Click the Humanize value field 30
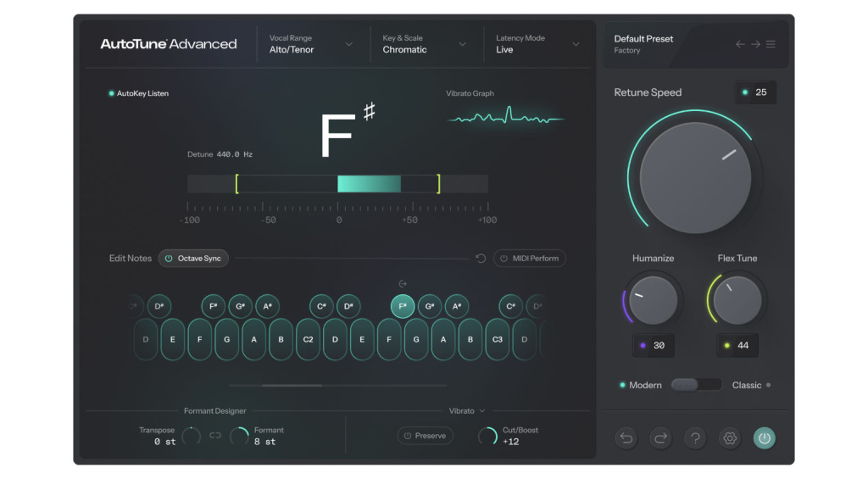Viewport: 868px width, 479px height. click(x=654, y=346)
